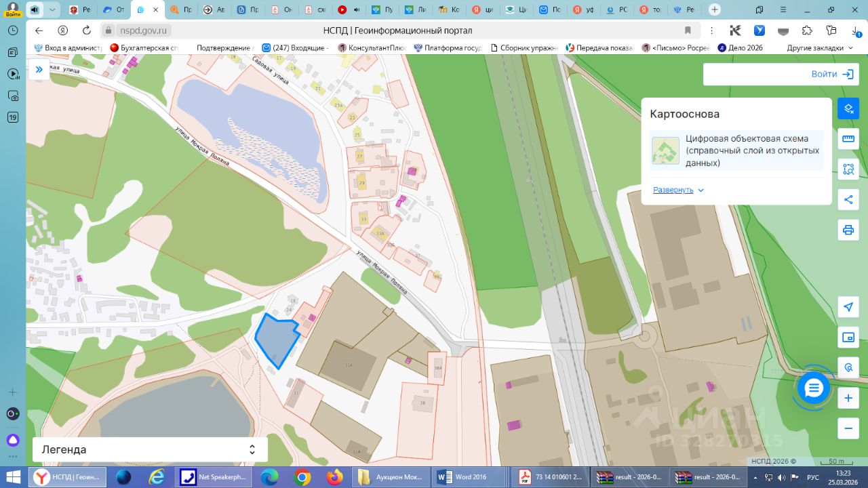Open Internet Explorer from the taskbar
The height and width of the screenshot is (488, 868).
[157, 476]
